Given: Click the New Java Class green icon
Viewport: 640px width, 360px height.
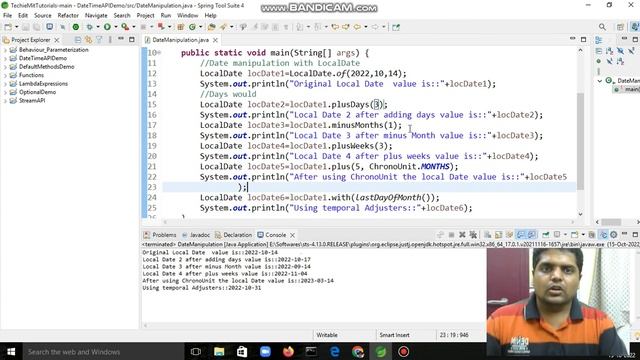Looking at the screenshot, I should tap(192, 27).
